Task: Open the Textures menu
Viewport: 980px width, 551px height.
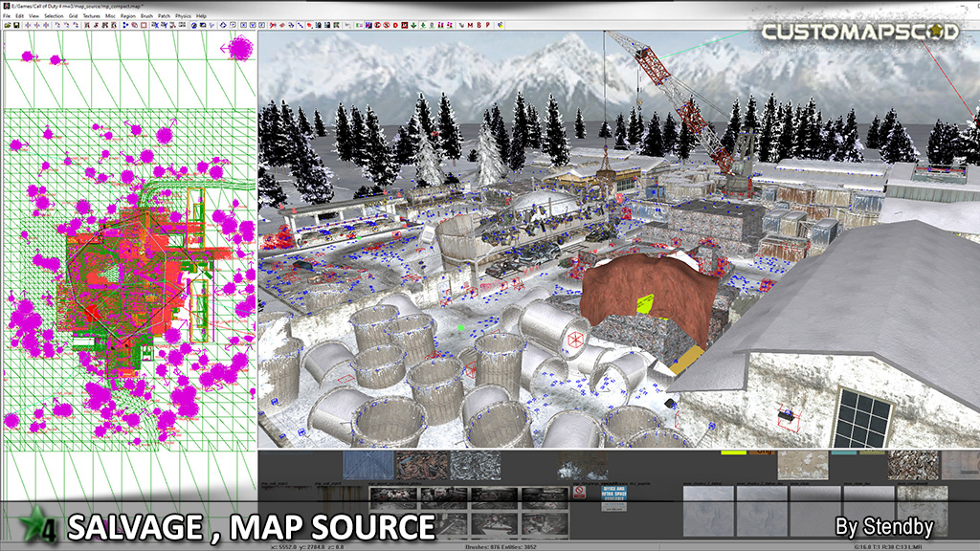Action: pos(91,15)
